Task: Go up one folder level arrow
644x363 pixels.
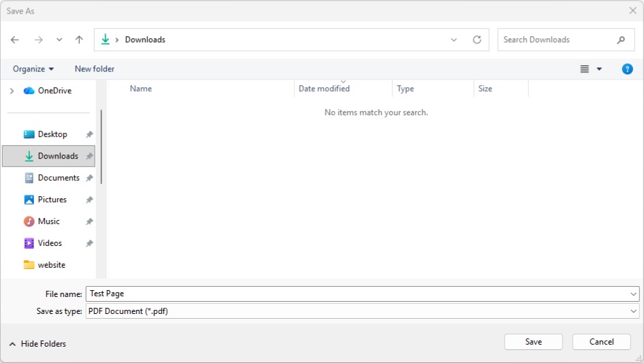Action: coord(79,40)
